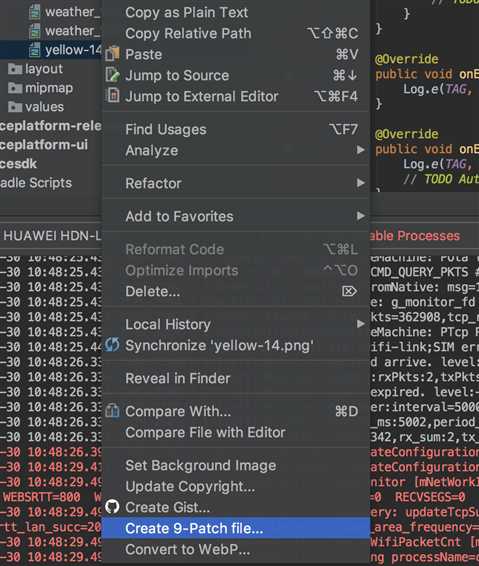Click the Paste clipboard icon
This screenshot has height=566, width=479.
click(x=112, y=54)
